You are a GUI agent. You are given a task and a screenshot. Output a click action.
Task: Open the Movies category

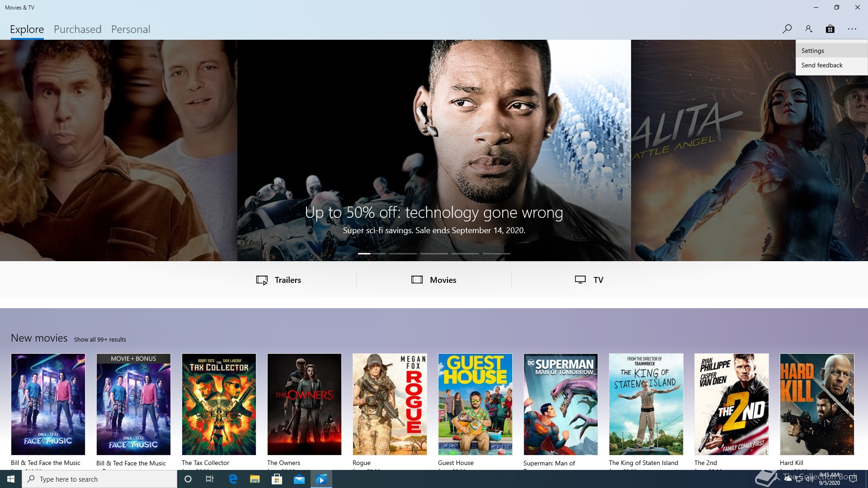click(x=434, y=280)
